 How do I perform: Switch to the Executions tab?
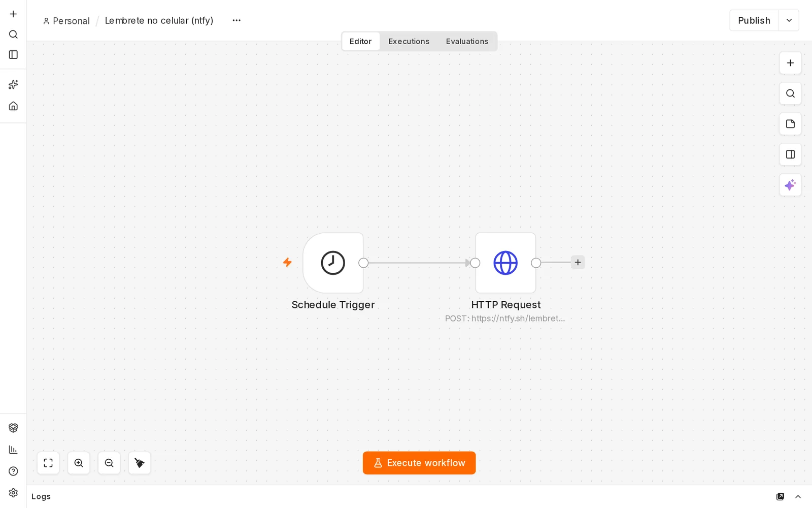(x=409, y=41)
